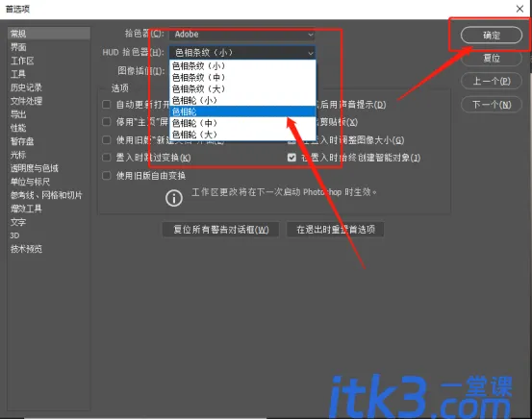Select 工作区 category in sidebar
Screen dimensions: 532x420
[x=49, y=61]
